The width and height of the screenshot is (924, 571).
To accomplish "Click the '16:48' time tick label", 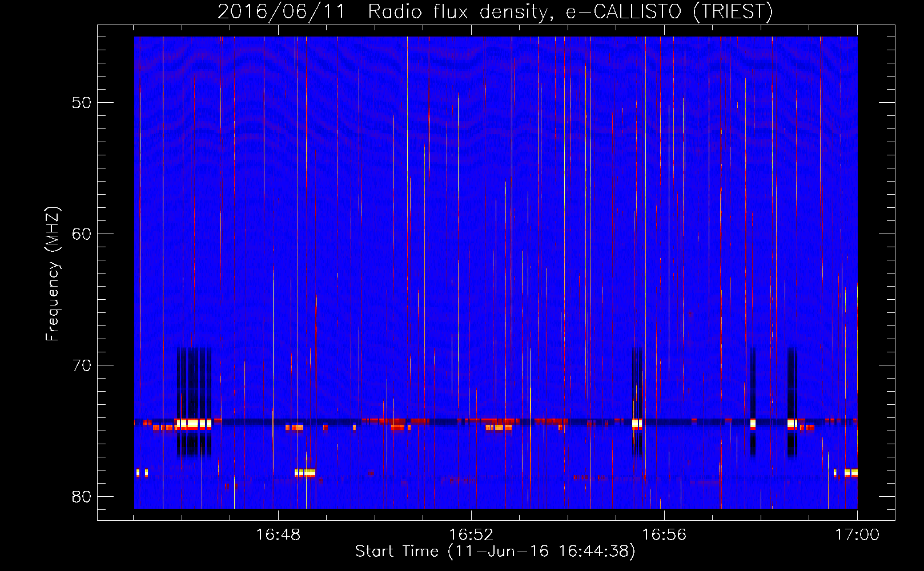I will (x=278, y=535).
